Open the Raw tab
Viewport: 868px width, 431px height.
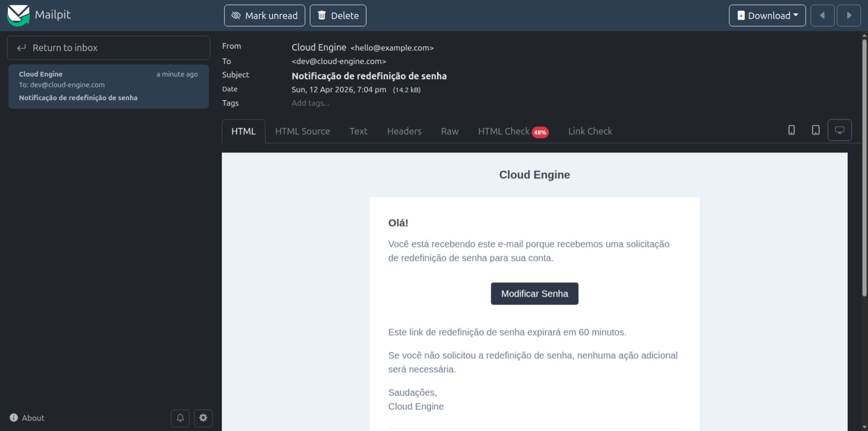pyautogui.click(x=450, y=131)
